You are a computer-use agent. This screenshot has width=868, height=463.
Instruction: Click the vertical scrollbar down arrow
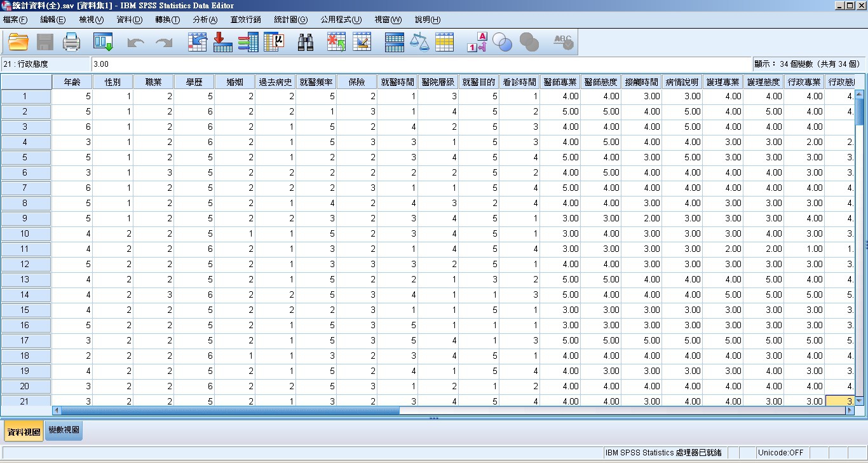point(859,401)
